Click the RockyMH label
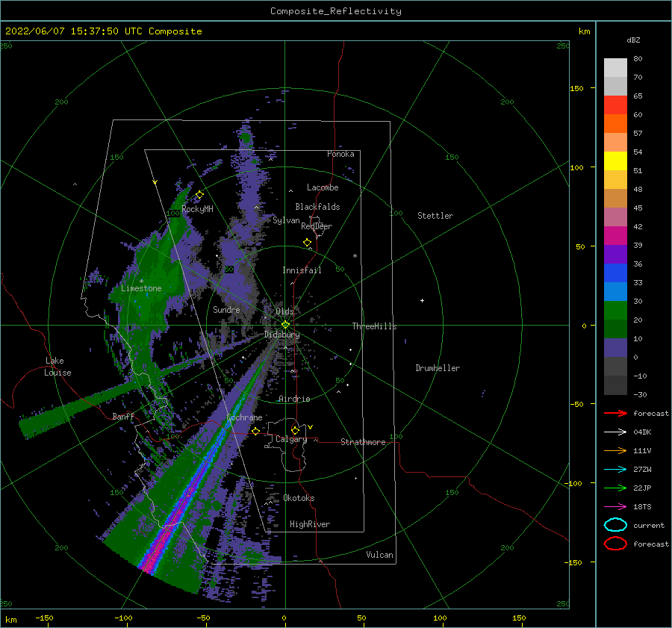This screenshot has height=628, width=672. click(x=198, y=209)
